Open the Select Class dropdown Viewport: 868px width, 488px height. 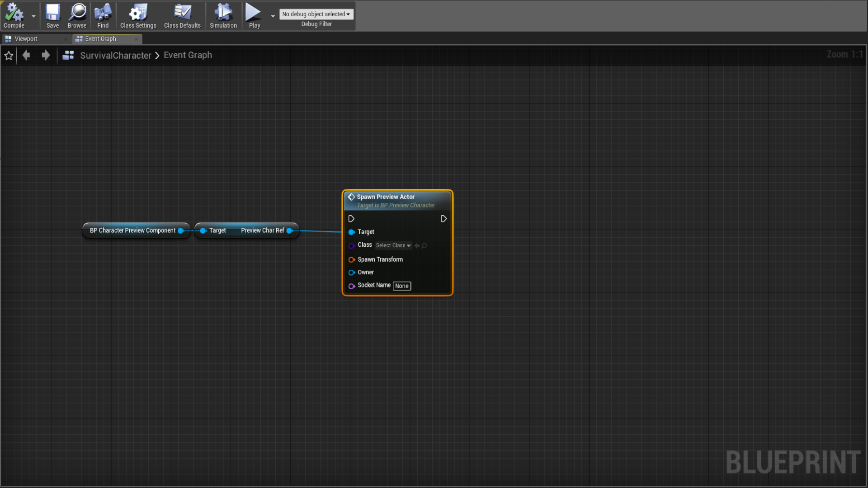393,245
